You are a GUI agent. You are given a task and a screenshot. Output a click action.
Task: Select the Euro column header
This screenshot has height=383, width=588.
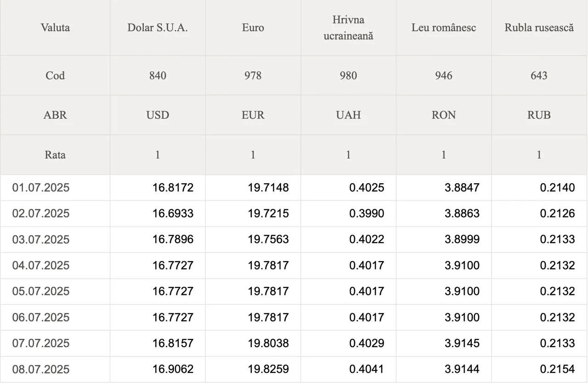(x=253, y=28)
